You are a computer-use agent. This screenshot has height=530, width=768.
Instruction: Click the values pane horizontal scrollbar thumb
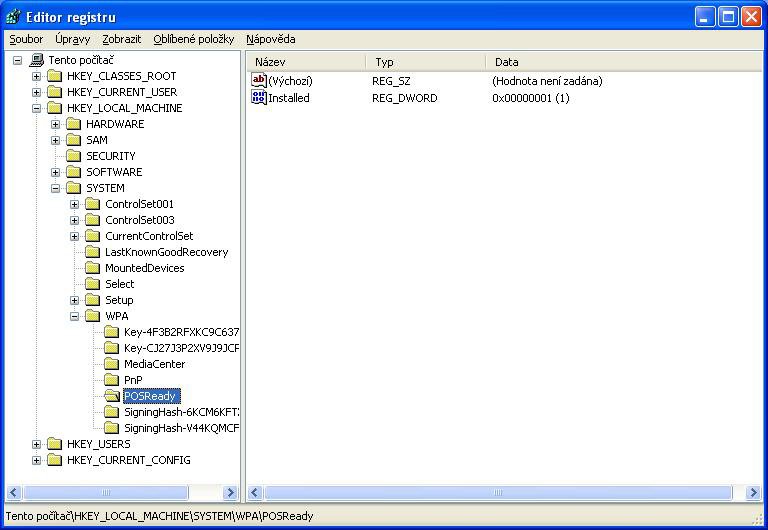click(x=498, y=493)
